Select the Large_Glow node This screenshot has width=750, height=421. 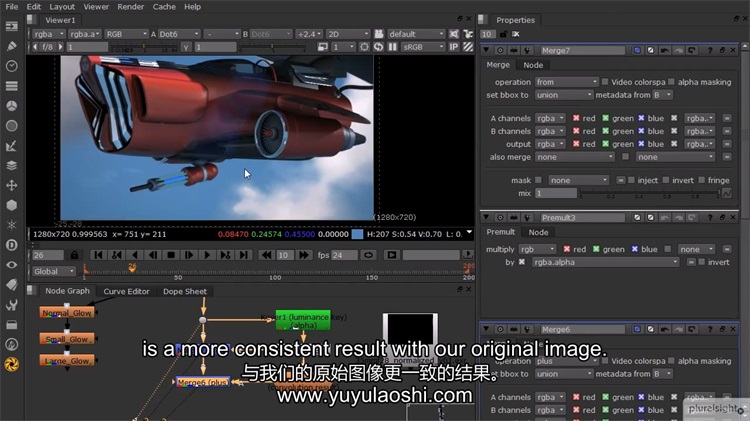click(66, 361)
